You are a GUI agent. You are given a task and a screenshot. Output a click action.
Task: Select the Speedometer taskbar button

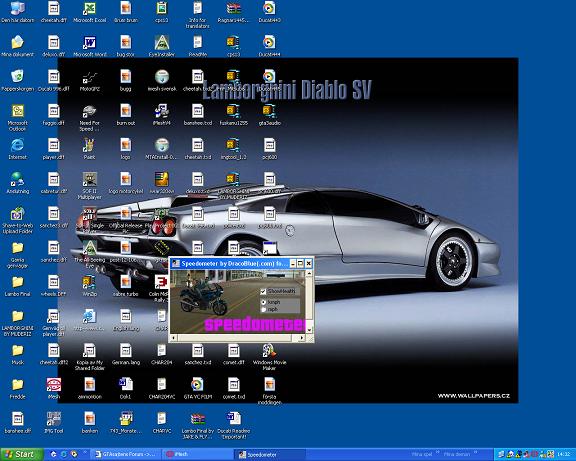pyautogui.click(x=270, y=454)
